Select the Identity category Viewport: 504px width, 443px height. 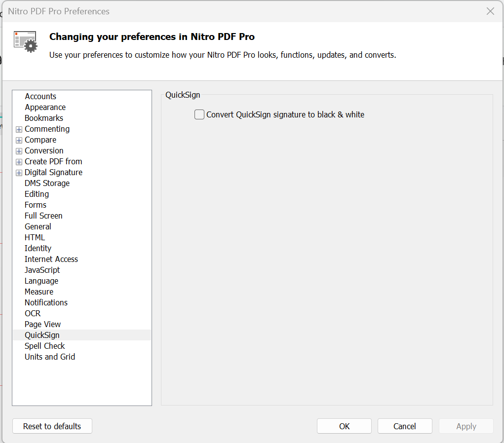(38, 248)
